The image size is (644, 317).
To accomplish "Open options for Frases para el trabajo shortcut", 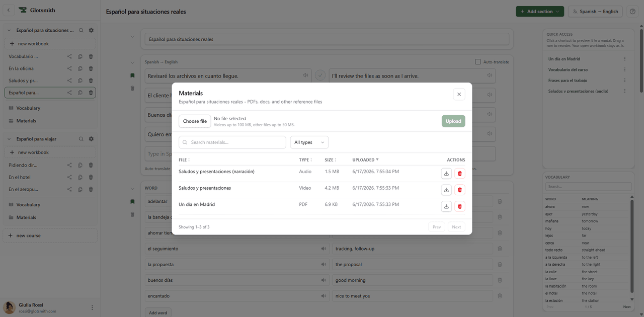I will click(625, 81).
